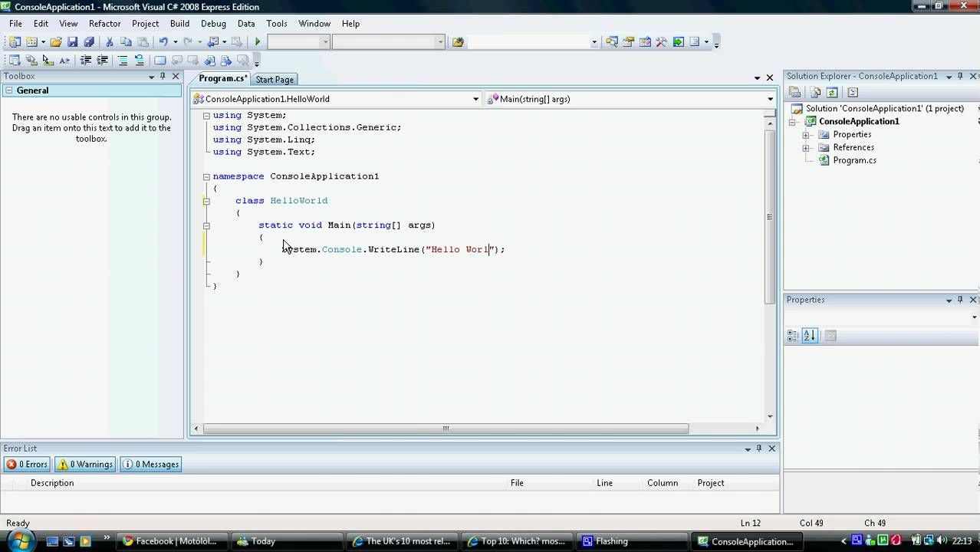Viewport: 980px width, 552px height.
Task: Click the Decrease Indent icon
Action: [86, 60]
